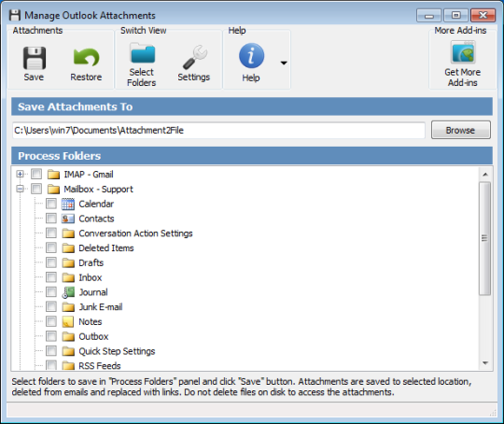Click the Contacts card icon
This screenshot has height=424, width=504.
[68, 219]
